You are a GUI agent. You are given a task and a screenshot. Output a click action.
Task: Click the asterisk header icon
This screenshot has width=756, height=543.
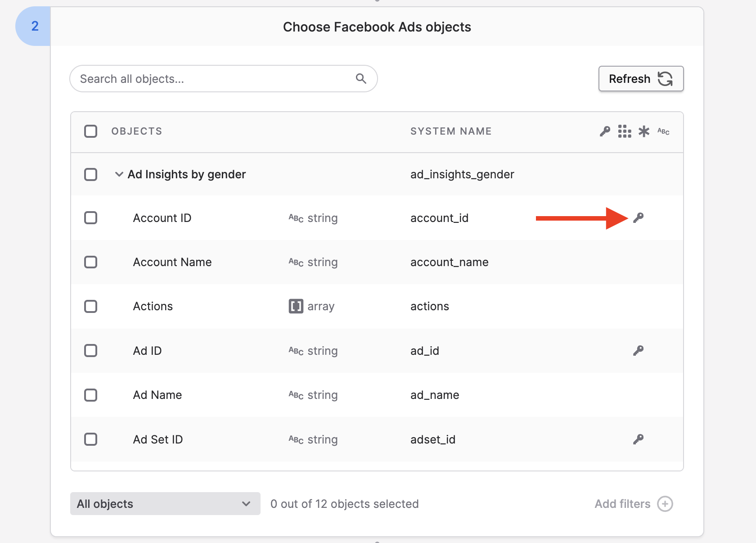644,131
